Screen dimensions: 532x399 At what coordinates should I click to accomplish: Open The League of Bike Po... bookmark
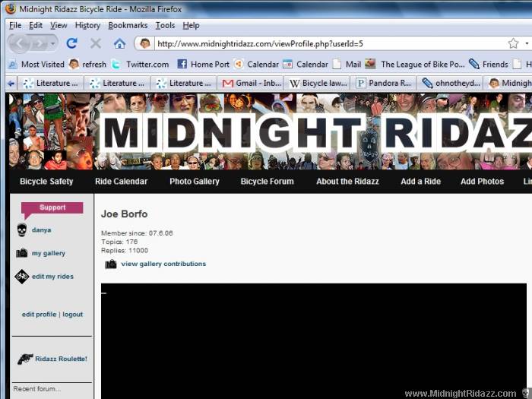415,64
